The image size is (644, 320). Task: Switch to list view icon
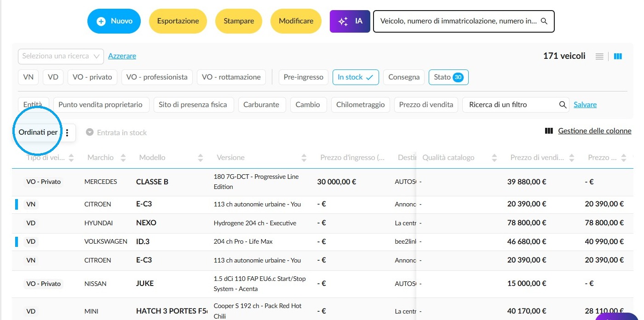pyautogui.click(x=599, y=56)
